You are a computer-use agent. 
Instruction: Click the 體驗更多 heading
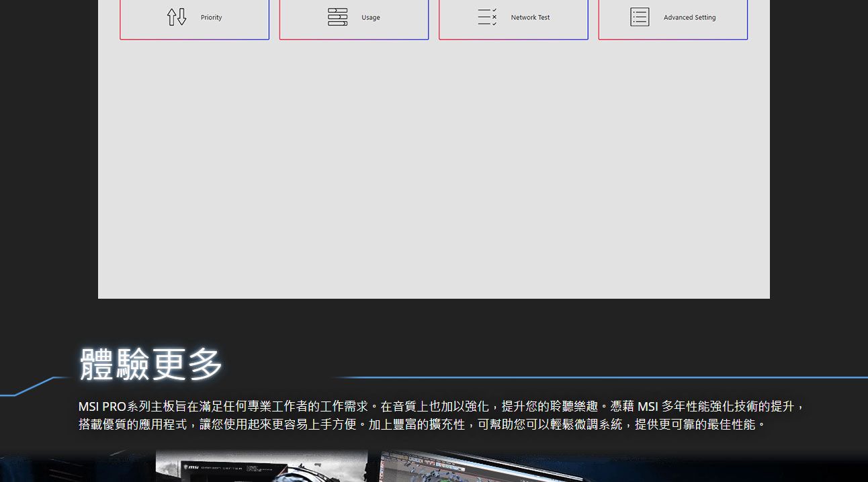[x=150, y=365]
